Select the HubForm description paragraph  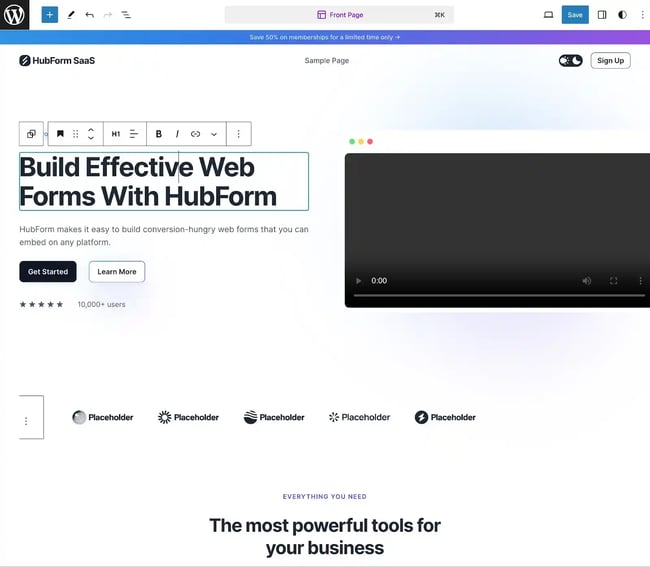(x=164, y=235)
